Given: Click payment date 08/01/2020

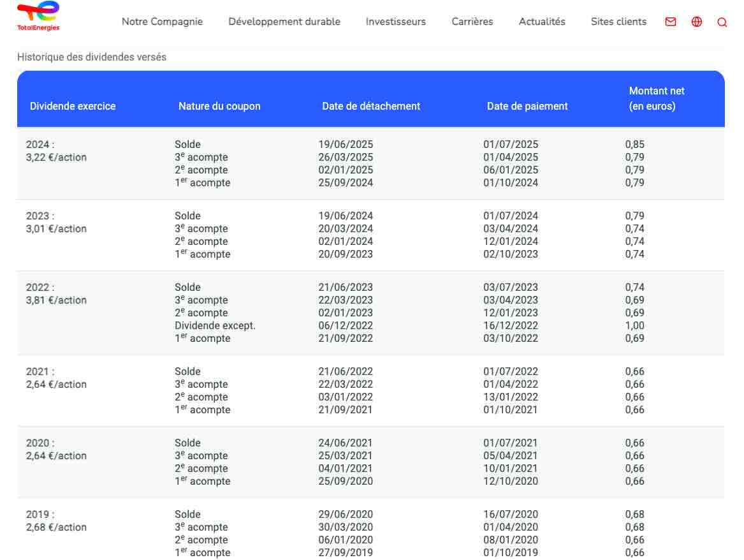Looking at the screenshot, I should 511,540.
